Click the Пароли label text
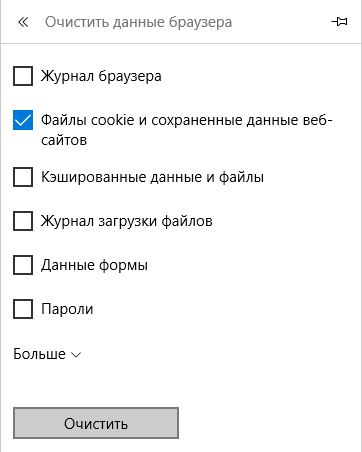Screen dimensions: 362x452 click(67, 309)
